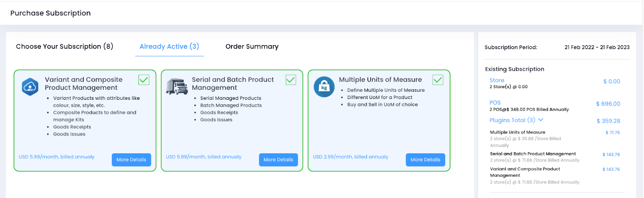The image size is (644, 198).
Task: Click the Plugins Total (3) label
Action: tap(512, 120)
